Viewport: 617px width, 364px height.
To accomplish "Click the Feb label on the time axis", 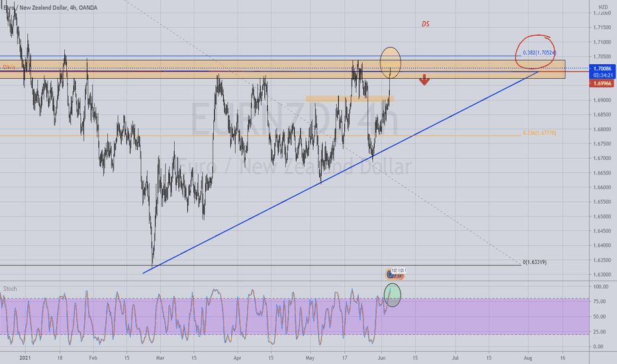I will [x=93, y=357].
